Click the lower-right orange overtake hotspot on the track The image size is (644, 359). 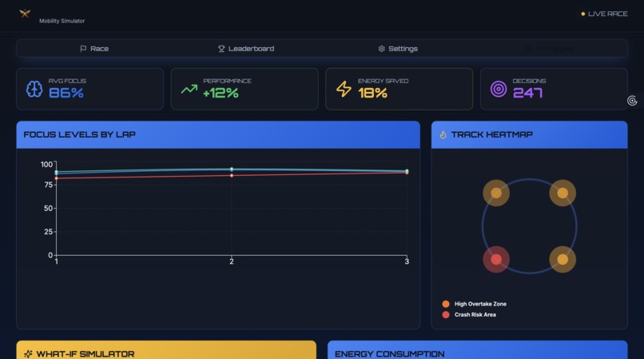[563, 260]
